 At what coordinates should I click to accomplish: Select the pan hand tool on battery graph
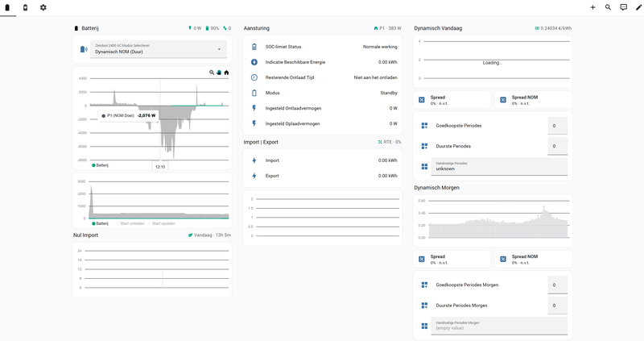(219, 73)
